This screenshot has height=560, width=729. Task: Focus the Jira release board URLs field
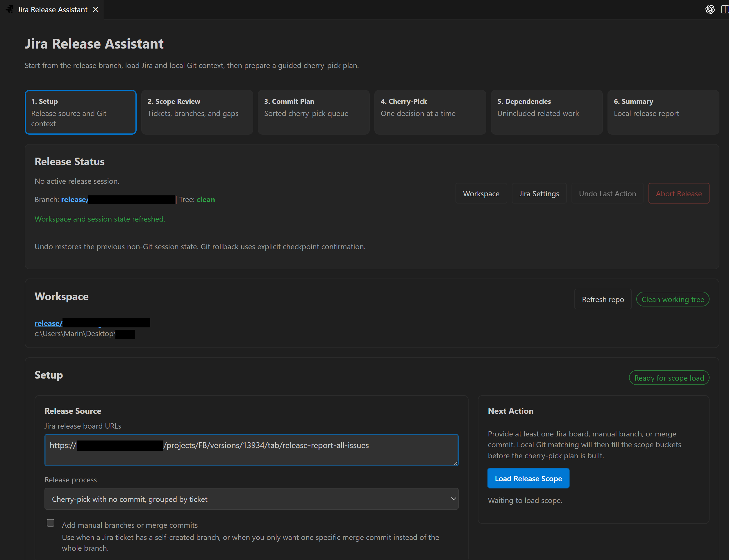[251, 450]
